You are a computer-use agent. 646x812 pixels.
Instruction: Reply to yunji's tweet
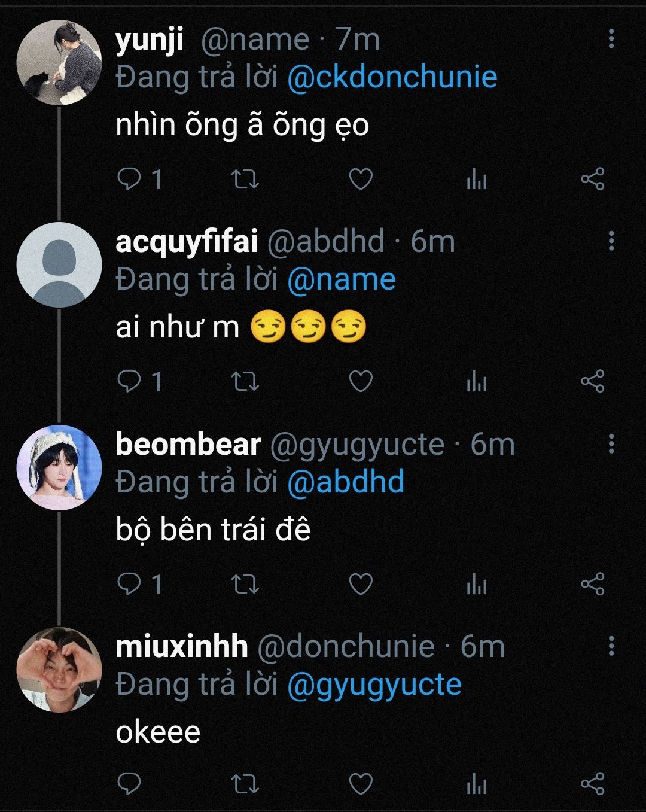pos(128,179)
